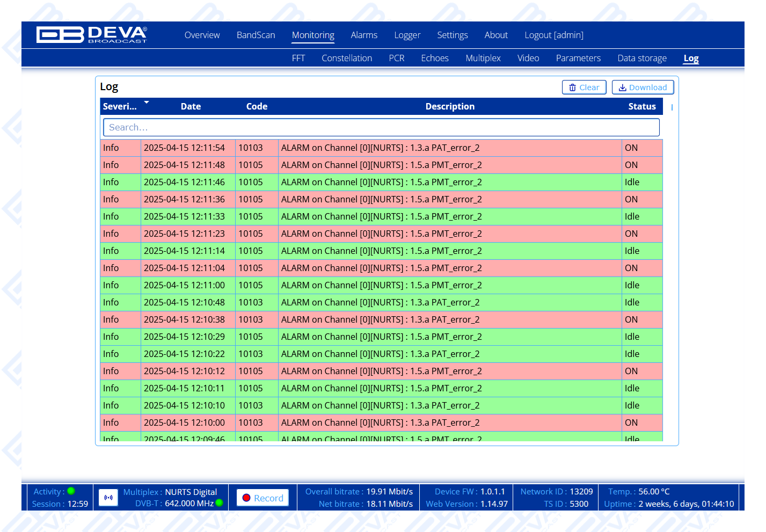This screenshot has height=532, width=766.
Task: Select the 12:11:54 PAT_error_2 log row
Action: (381, 148)
